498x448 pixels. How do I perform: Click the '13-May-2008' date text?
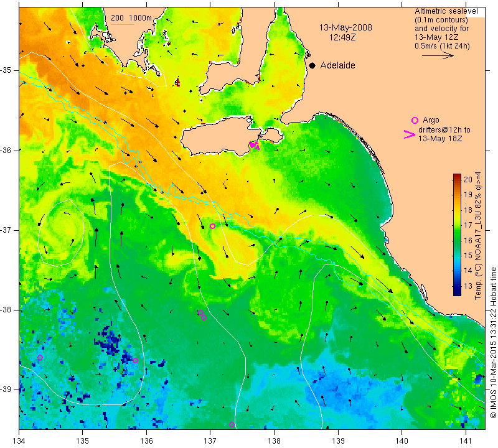point(345,27)
